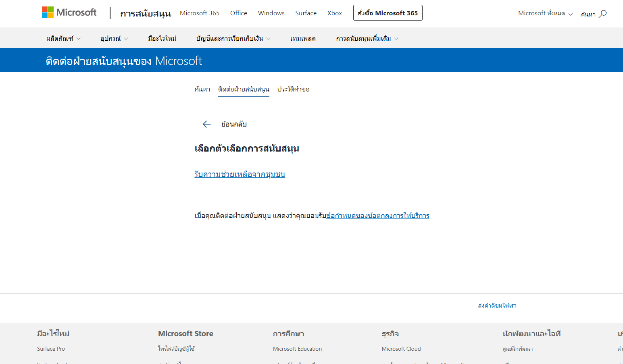The width and height of the screenshot is (623, 364).
Task: Click นักพัฒนาและไอที footer heading
Action: [531, 333]
